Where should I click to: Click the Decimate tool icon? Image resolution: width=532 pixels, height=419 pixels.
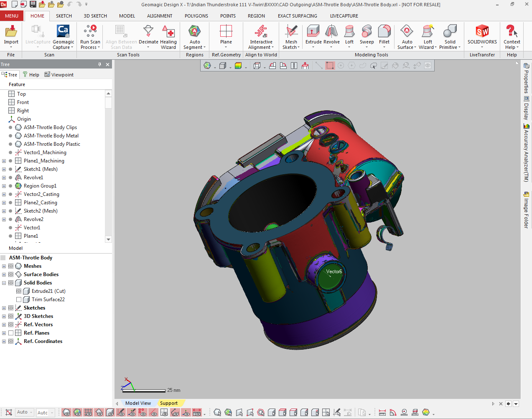148,32
